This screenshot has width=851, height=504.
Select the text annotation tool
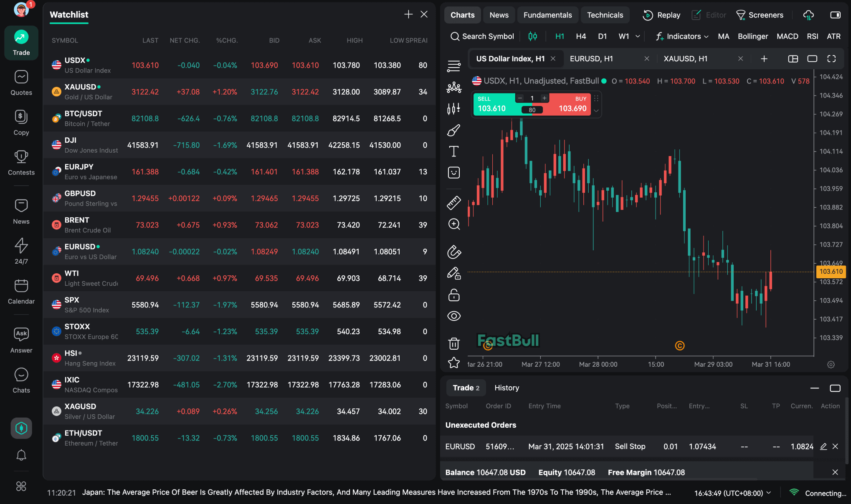click(x=454, y=151)
